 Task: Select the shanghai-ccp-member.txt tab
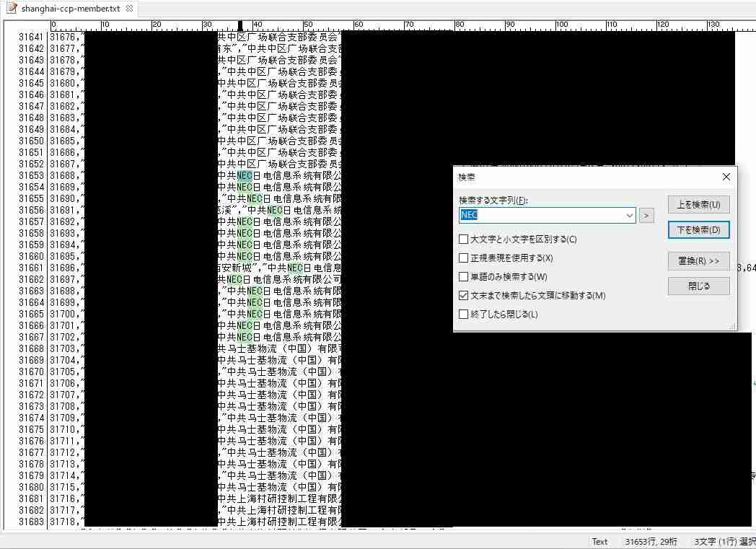pos(71,8)
